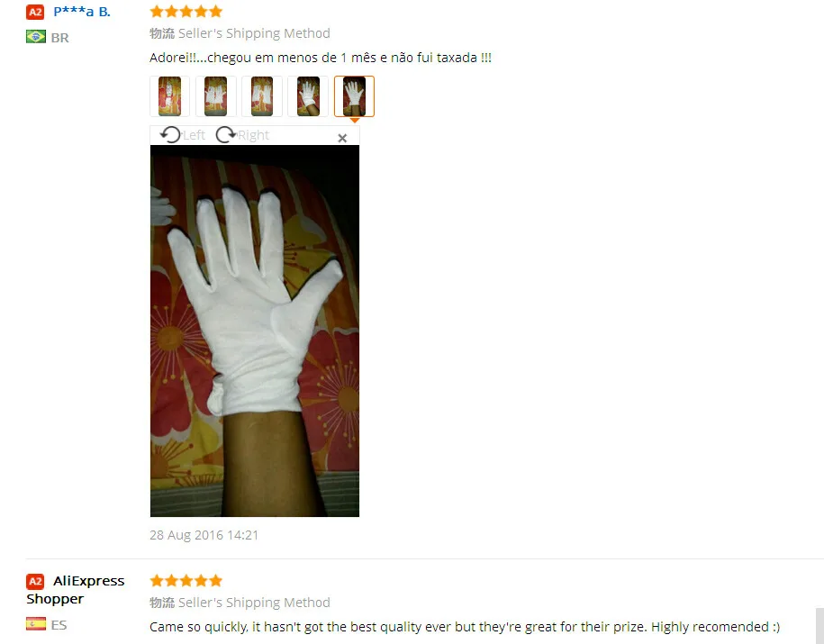
Task: Click the five-star rating of Brazilian review
Action: (x=186, y=11)
